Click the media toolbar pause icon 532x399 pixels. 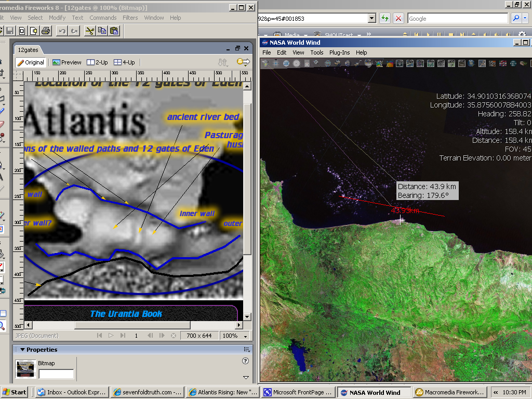[439, 35]
